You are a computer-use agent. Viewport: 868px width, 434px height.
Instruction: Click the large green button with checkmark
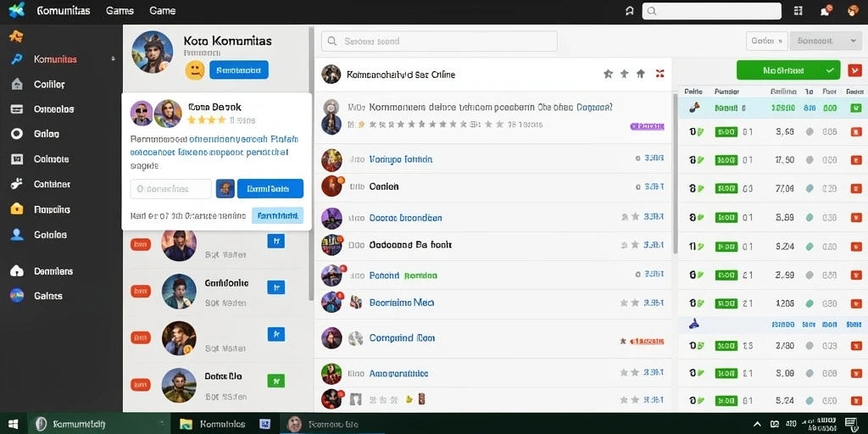(x=788, y=70)
